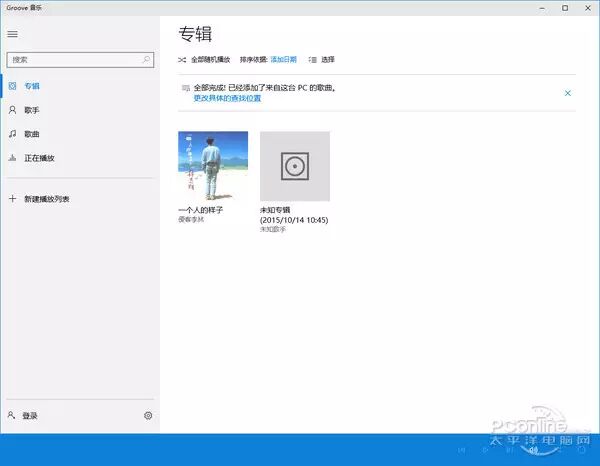Click the title 未知专辑 (2015/10/14 10:45)

coord(294,215)
